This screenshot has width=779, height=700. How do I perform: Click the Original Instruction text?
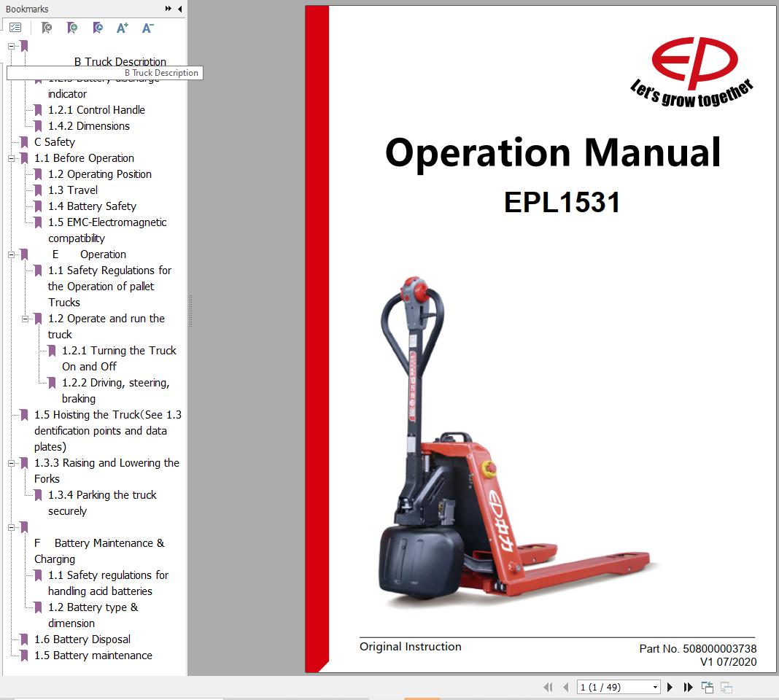411,646
